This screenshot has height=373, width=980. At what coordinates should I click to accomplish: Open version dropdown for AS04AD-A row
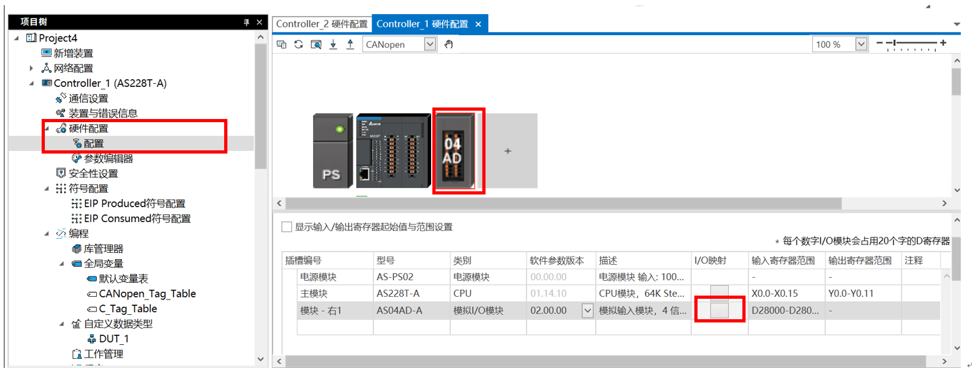pos(587,310)
